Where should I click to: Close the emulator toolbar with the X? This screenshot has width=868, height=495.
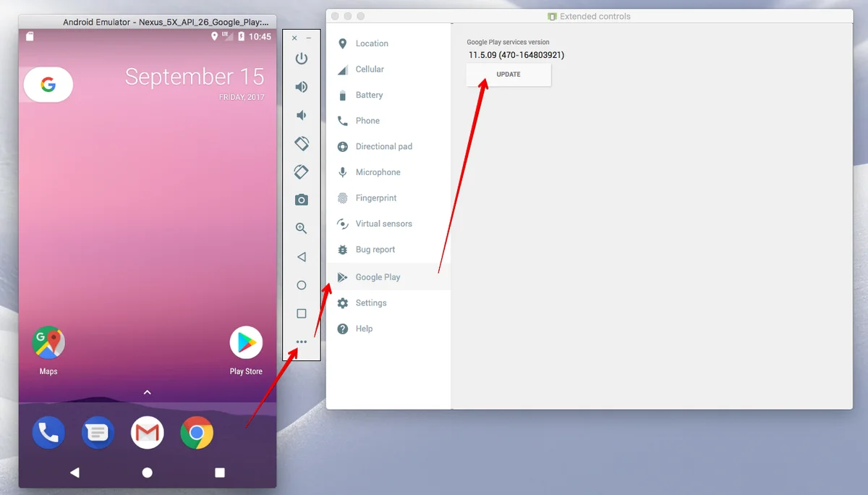coord(294,38)
